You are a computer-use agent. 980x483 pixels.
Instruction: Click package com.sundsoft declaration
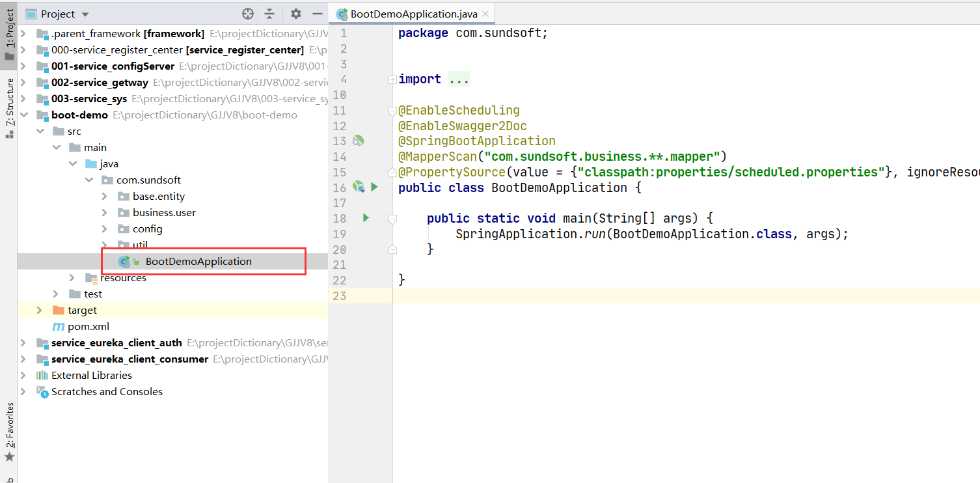click(x=473, y=33)
